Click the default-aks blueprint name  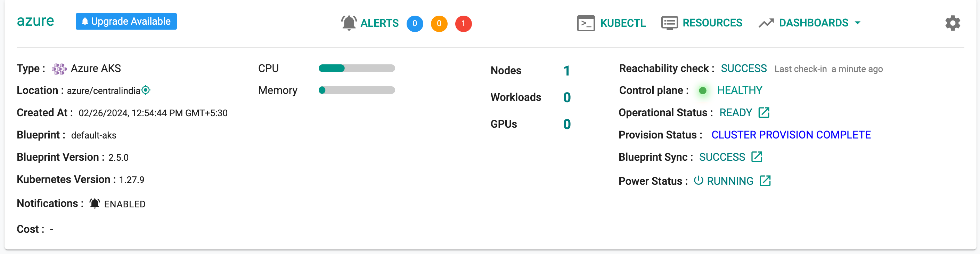coord(93,136)
